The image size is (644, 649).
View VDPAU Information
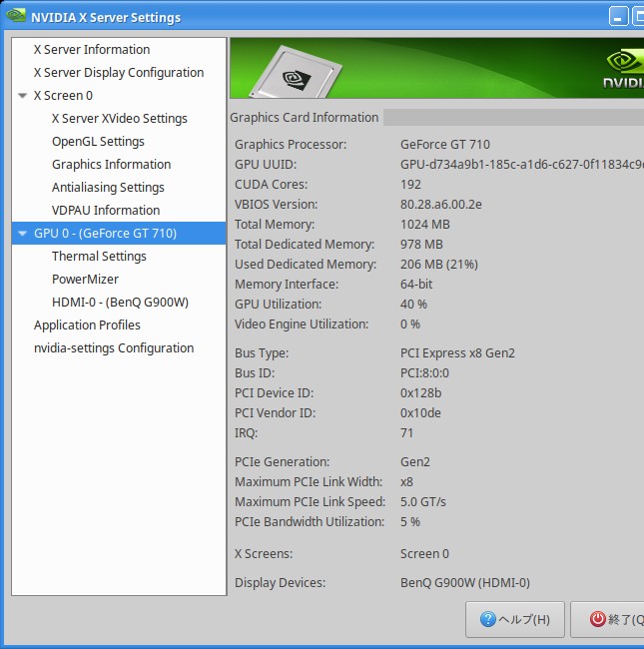pos(106,211)
